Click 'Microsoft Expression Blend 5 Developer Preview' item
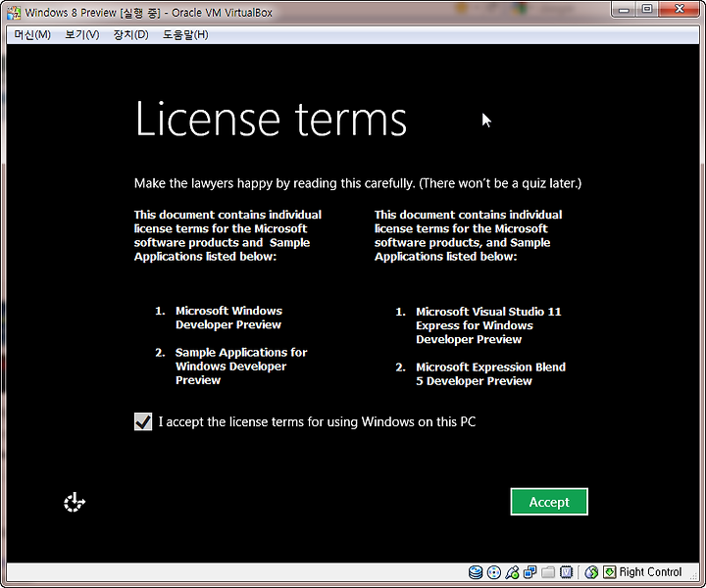Image resolution: width=706 pixels, height=588 pixels. tap(490, 373)
